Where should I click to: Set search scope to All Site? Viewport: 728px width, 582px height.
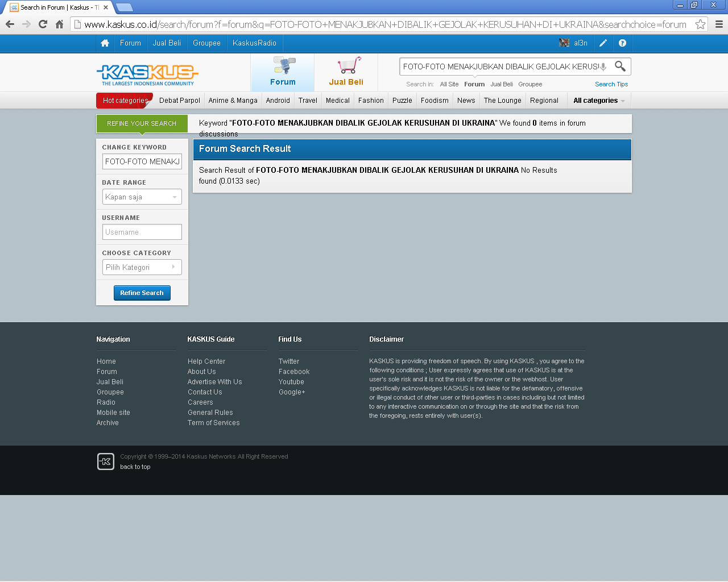click(449, 84)
